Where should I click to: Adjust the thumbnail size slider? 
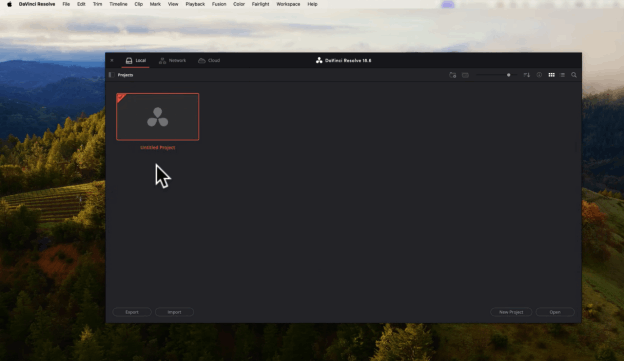497,75
